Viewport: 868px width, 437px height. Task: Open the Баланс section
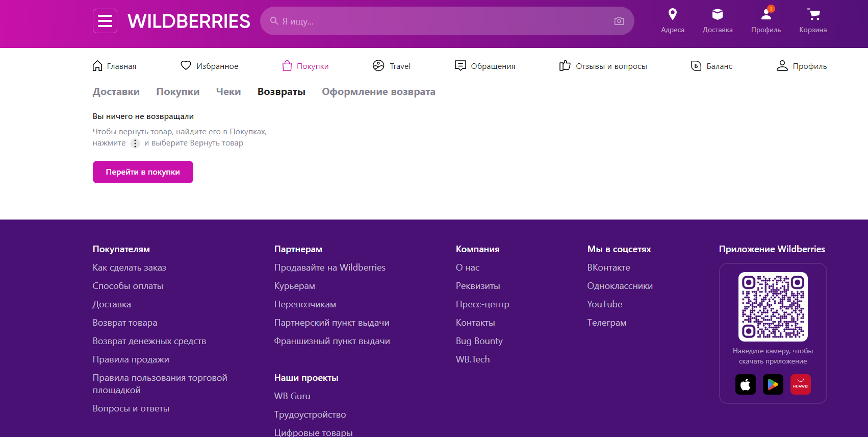point(711,66)
